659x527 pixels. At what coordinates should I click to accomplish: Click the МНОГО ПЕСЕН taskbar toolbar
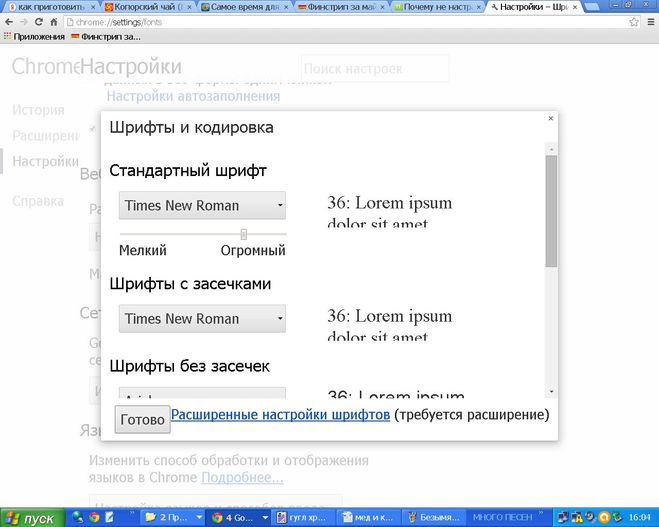(502, 517)
